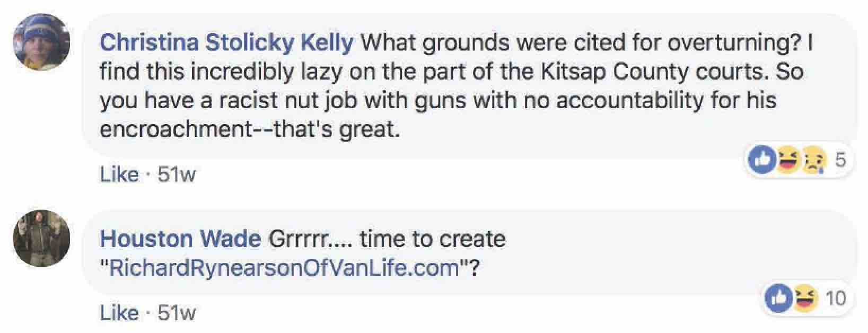Visit the Christina Stolicky Kelly name link
The image size is (868, 333).
click(226, 42)
